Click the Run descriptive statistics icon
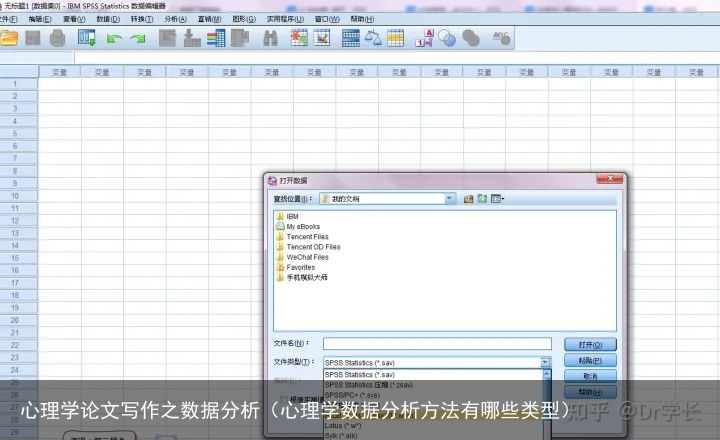This screenshot has width=720, height=440. 240,38
